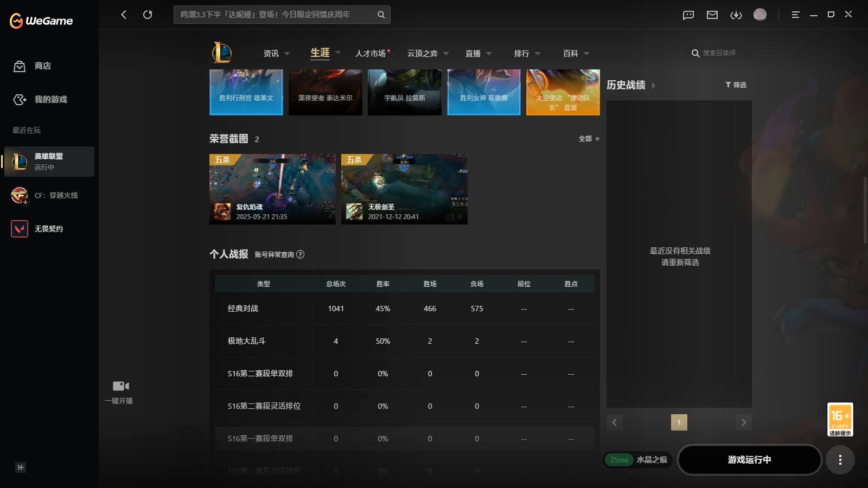Expand the 直播 dropdown menu

[x=489, y=54]
